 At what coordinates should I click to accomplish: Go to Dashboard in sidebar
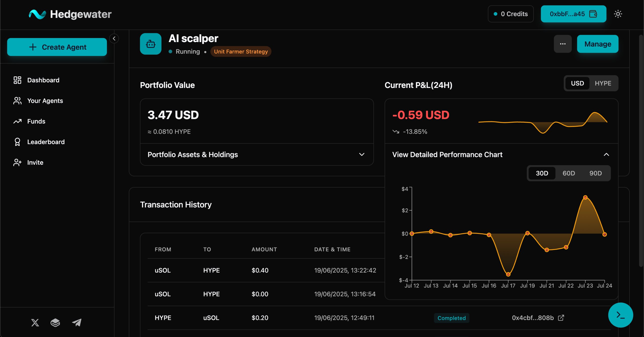click(57, 80)
